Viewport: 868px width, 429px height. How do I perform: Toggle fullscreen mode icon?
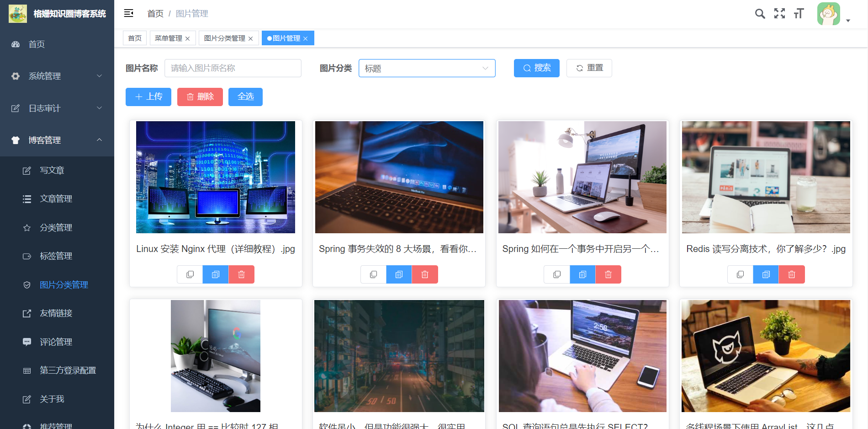(x=779, y=14)
